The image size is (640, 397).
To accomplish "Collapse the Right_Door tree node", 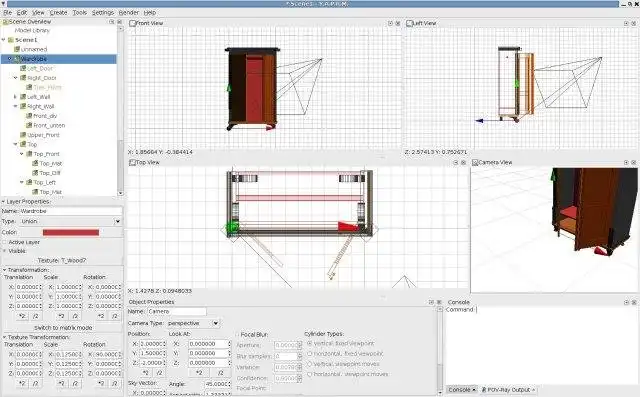I will pos(16,78).
